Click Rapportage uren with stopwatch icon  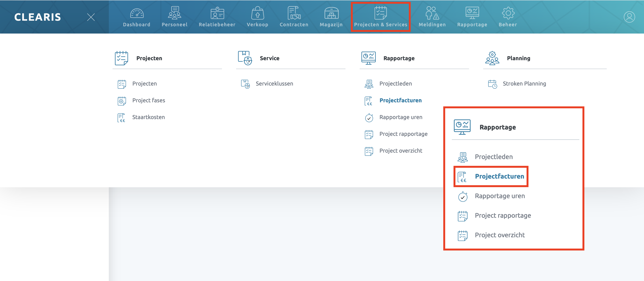pyautogui.click(x=400, y=117)
